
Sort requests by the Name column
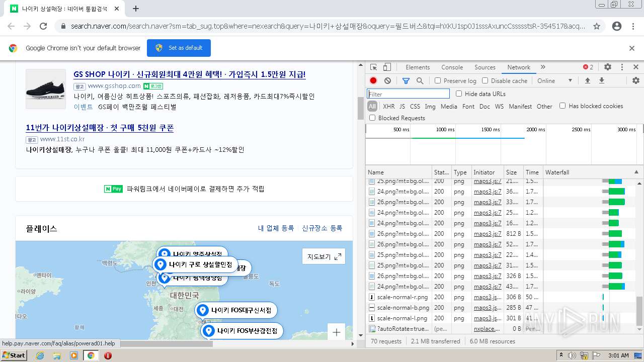pyautogui.click(x=398, y=172)
